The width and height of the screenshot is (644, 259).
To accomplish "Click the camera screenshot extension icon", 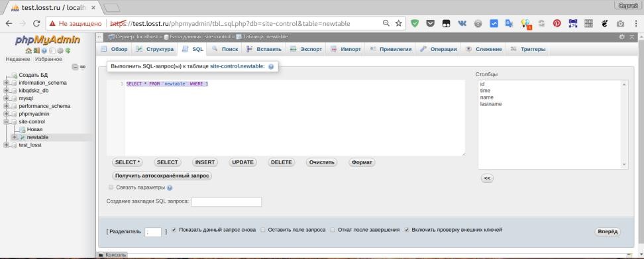I will [620, 23].
